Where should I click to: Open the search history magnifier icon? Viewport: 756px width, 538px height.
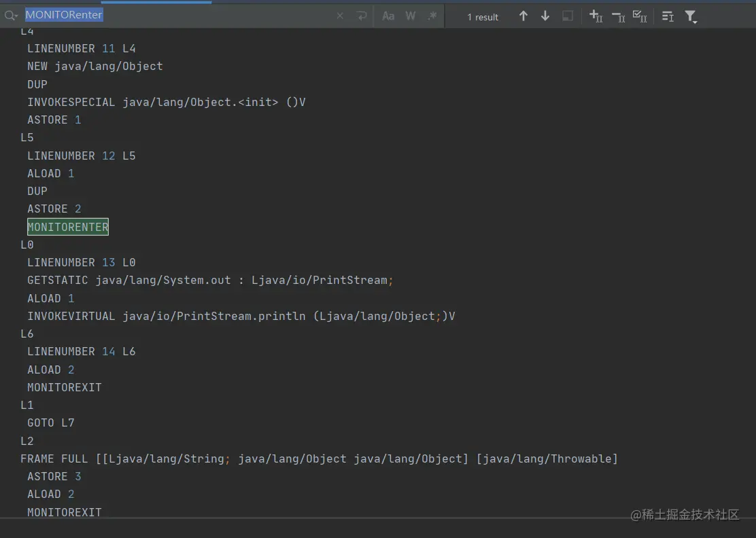pos(11,16)
